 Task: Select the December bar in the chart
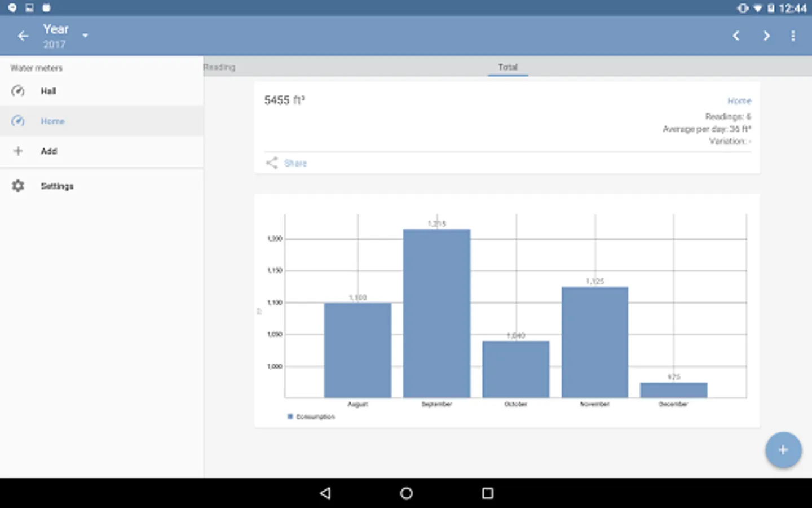click(673, 390)
